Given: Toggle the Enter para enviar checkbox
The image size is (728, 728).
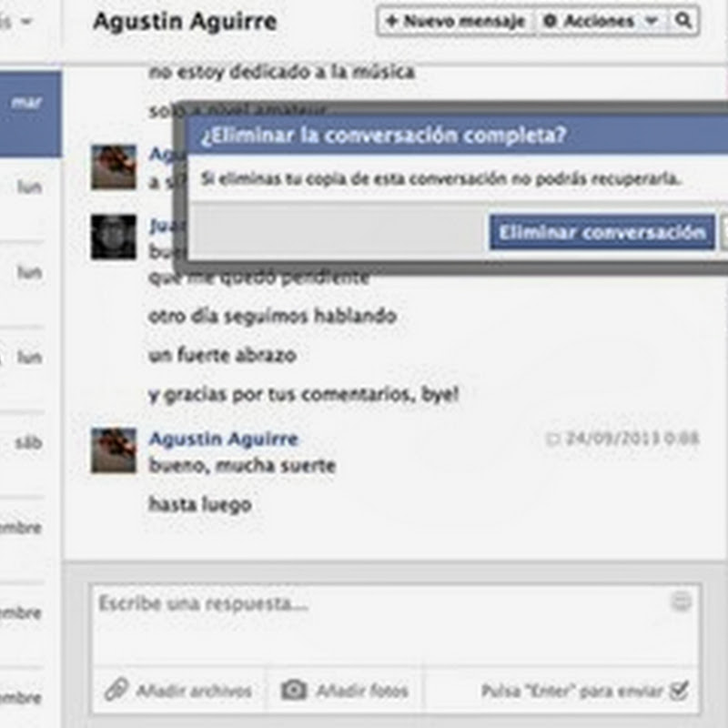Looking at the screenshot, I should pyautogui.click(x=679, y=691).
